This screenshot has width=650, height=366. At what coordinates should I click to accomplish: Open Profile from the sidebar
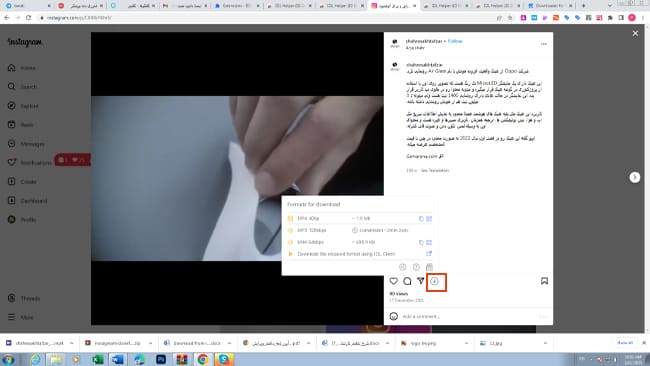(22, 219)
